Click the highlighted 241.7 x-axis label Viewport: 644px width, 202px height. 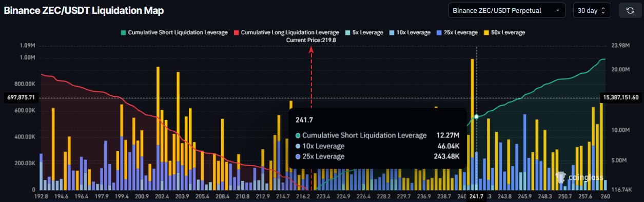(x=477, y=196)
